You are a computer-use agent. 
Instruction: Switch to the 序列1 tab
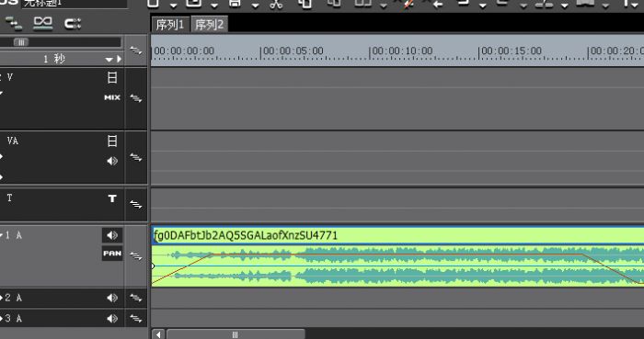[x=170, y=25]
